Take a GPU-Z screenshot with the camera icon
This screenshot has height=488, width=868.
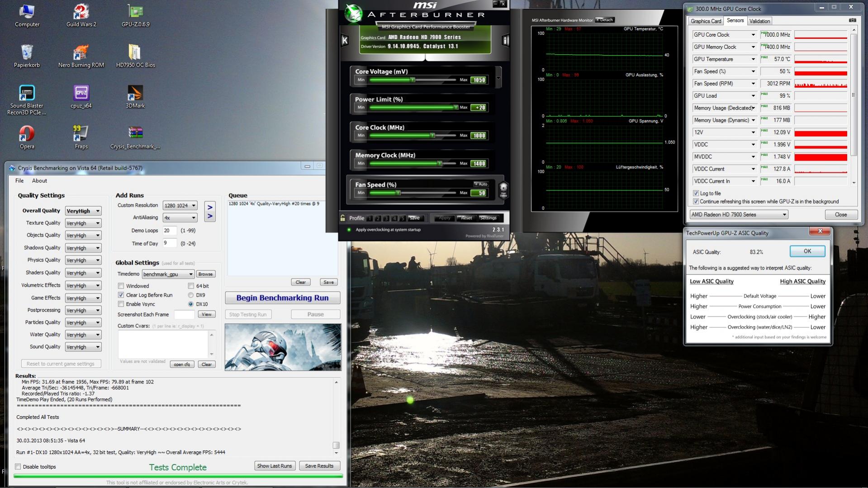pos(852,20)
